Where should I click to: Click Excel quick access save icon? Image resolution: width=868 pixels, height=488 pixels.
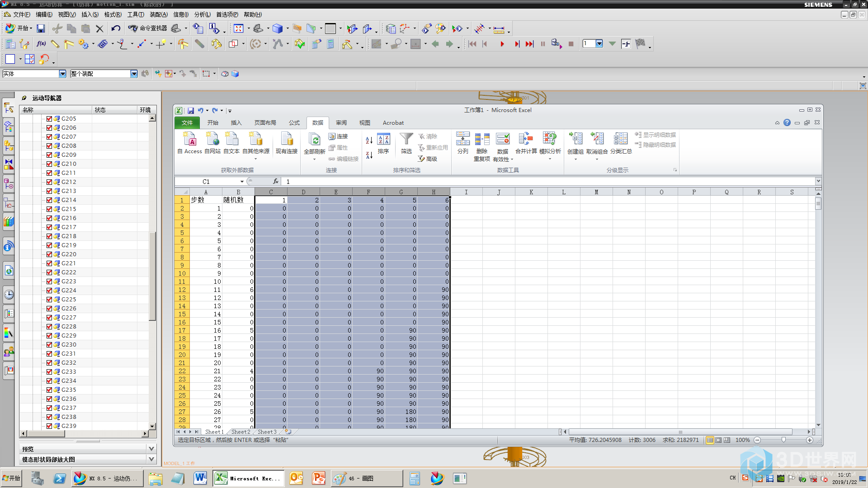[x=191, y=110]
